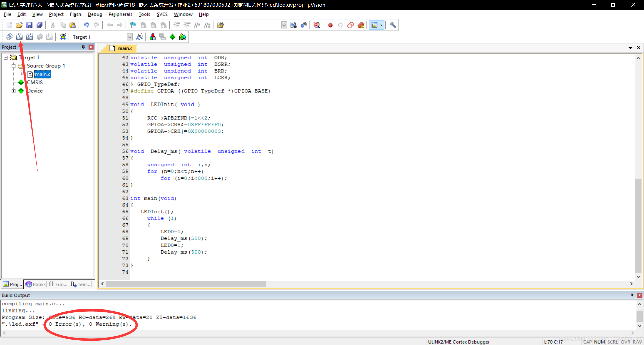644x345 pixels.
Task: Switch to the Fun... functions panel tab
Action: tap(58, 284)
